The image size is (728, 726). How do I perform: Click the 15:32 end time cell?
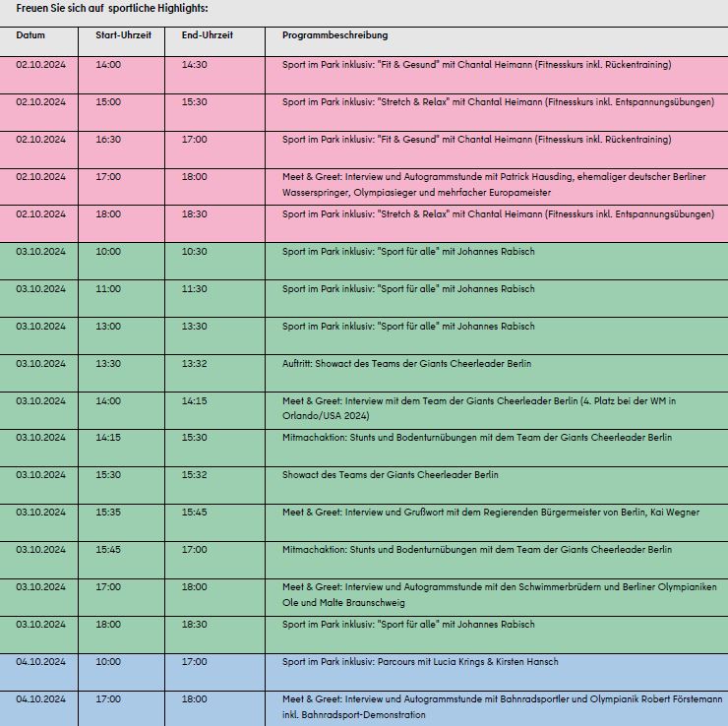click(195, 475)
